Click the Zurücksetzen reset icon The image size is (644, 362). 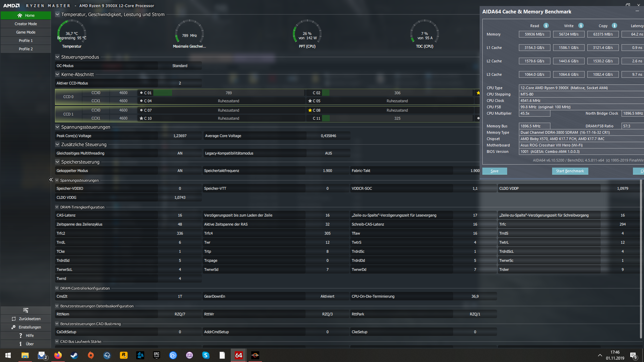point(14,319)
